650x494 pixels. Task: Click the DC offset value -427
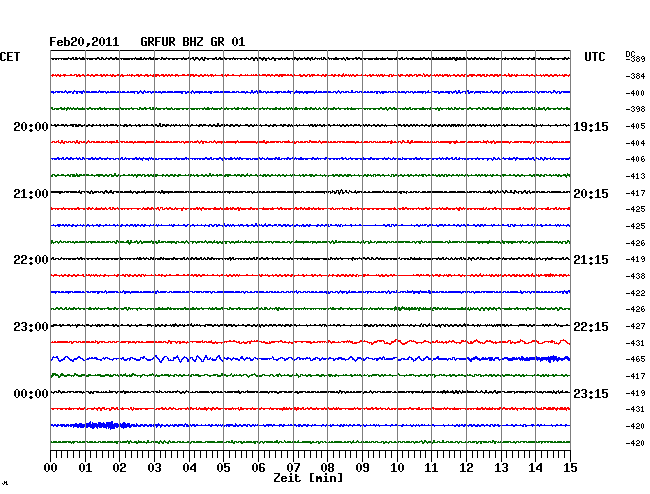pyautogui.click(x=635, y=326)
